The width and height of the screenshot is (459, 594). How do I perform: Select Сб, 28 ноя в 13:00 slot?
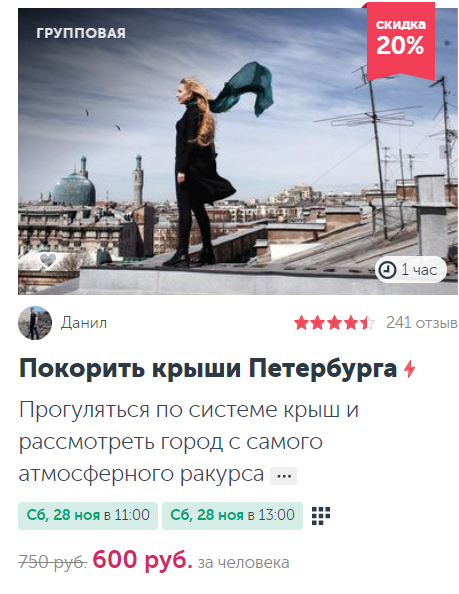[x=233, y=516]
